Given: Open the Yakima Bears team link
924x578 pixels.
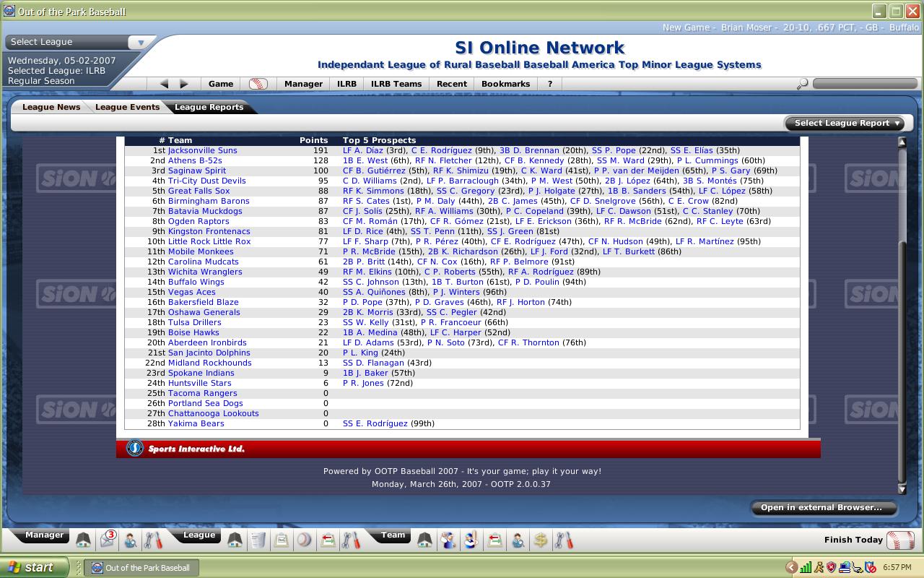Looking at the screenshot, I should 196,423.
